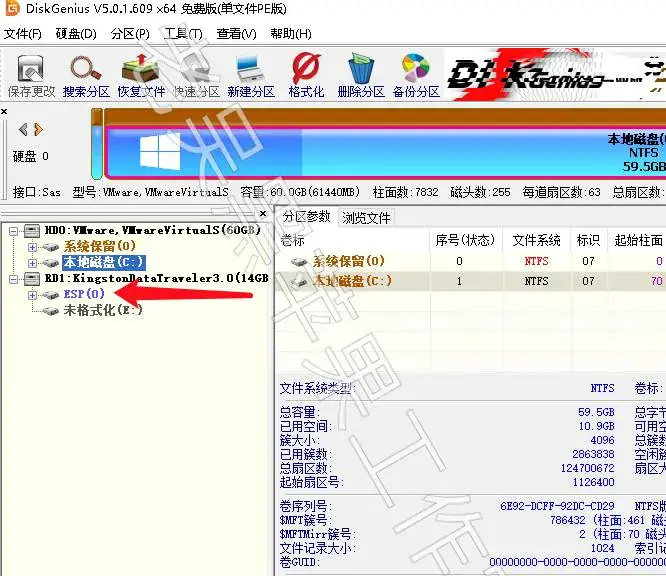Click the 文件系统 column header
This screenshot has width=666, height=576.
pyautogui.click(x=536, y=240)
